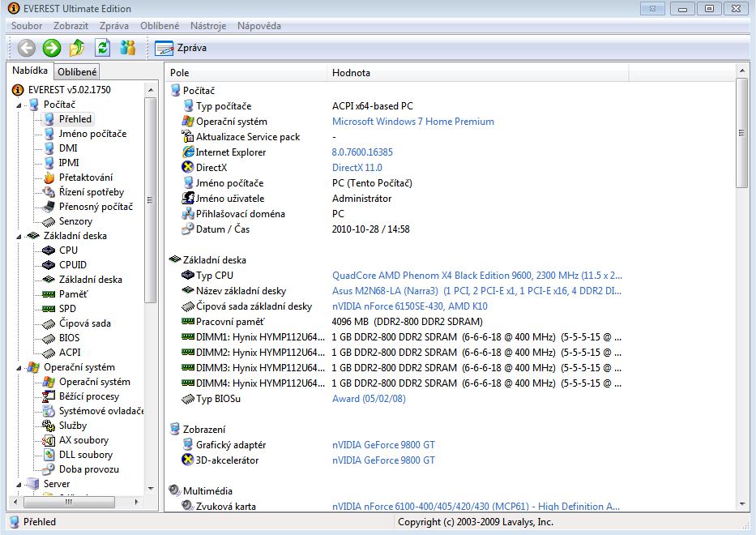Open the Přetaktování tree entry
This screenshot has height=535, width=756.
pyautogui.click(x=85, y=178)
